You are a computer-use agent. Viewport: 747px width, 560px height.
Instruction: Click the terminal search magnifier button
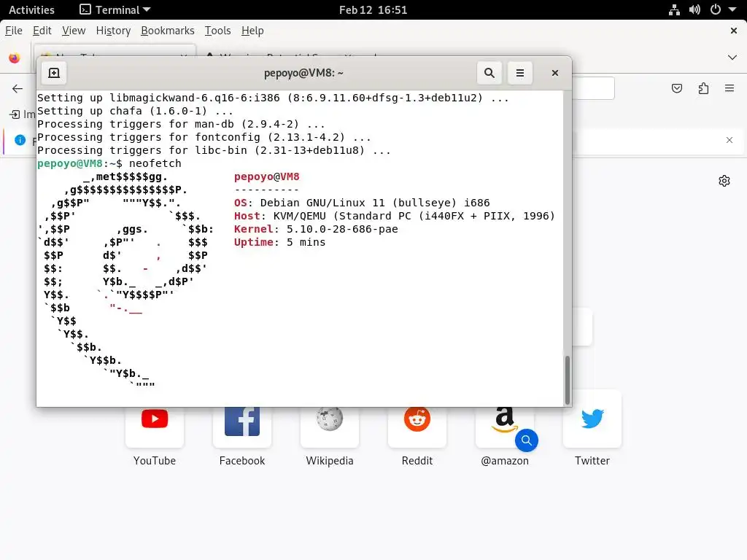coord(489,73)
